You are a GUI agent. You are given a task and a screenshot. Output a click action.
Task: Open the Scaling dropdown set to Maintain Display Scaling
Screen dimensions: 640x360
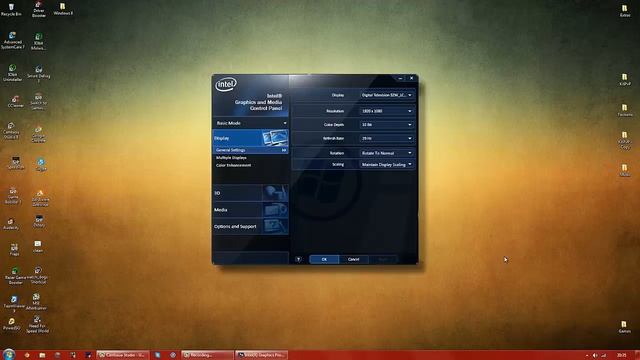(x=387, y=164)
